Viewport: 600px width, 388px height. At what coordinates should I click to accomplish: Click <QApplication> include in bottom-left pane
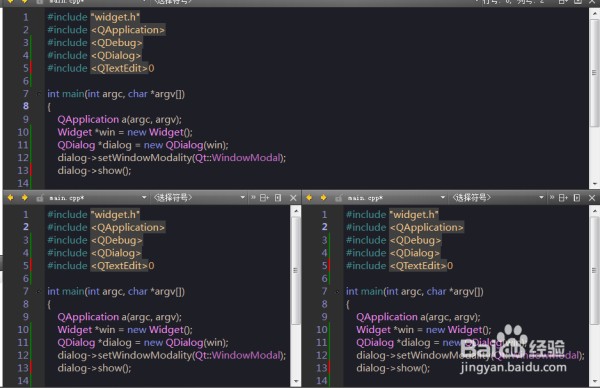point(128,227)
